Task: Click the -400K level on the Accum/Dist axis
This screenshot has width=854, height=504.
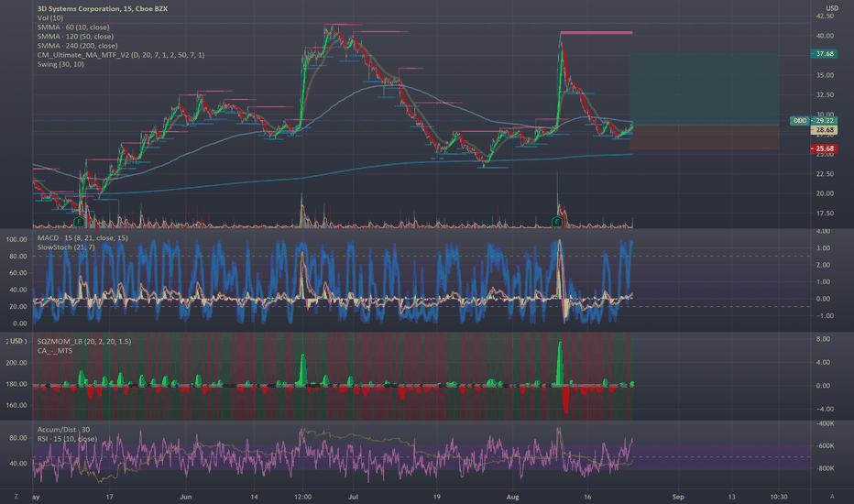Action: coord(825,423)
